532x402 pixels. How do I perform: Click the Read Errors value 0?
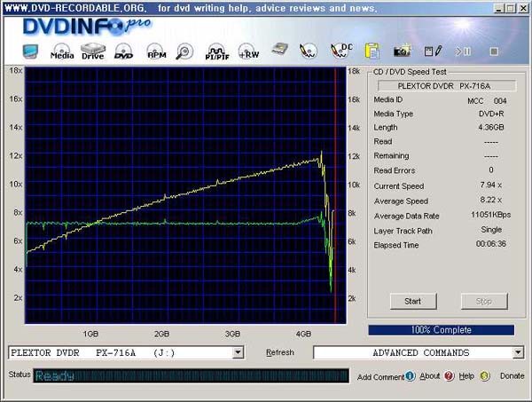[x=491, y=169]
